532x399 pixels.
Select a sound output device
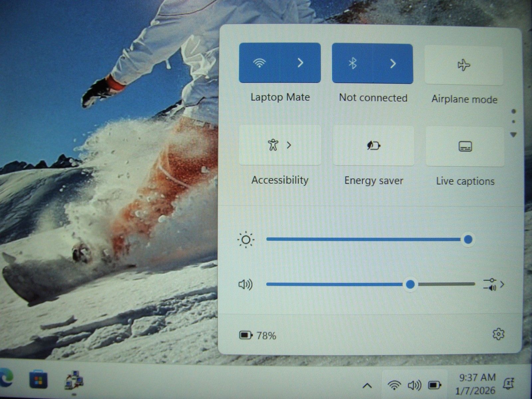tap(494, 285)
